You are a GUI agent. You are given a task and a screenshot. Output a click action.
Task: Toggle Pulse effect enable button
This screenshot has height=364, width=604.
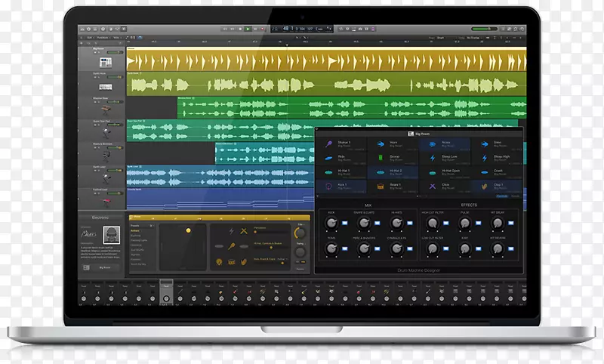[479, 223]
